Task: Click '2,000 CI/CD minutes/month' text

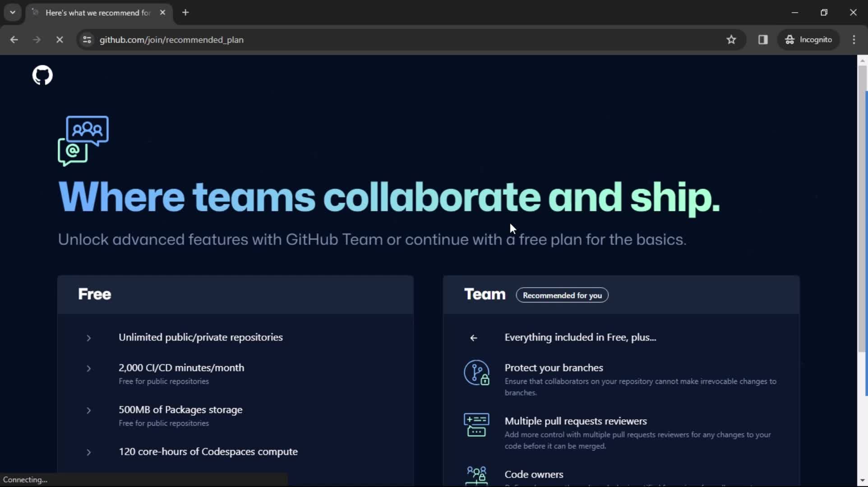Action: [x=181, y=368]
